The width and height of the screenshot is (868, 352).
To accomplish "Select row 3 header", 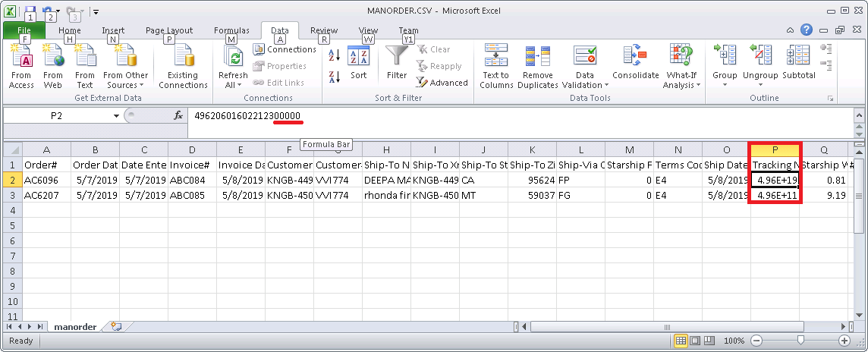I will coord(13,196).
